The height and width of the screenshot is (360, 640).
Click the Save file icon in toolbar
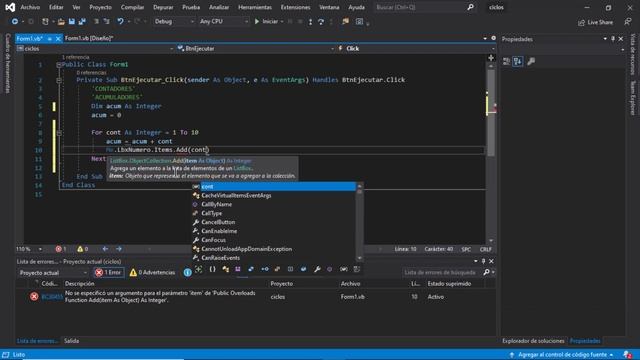click(71, 22)
